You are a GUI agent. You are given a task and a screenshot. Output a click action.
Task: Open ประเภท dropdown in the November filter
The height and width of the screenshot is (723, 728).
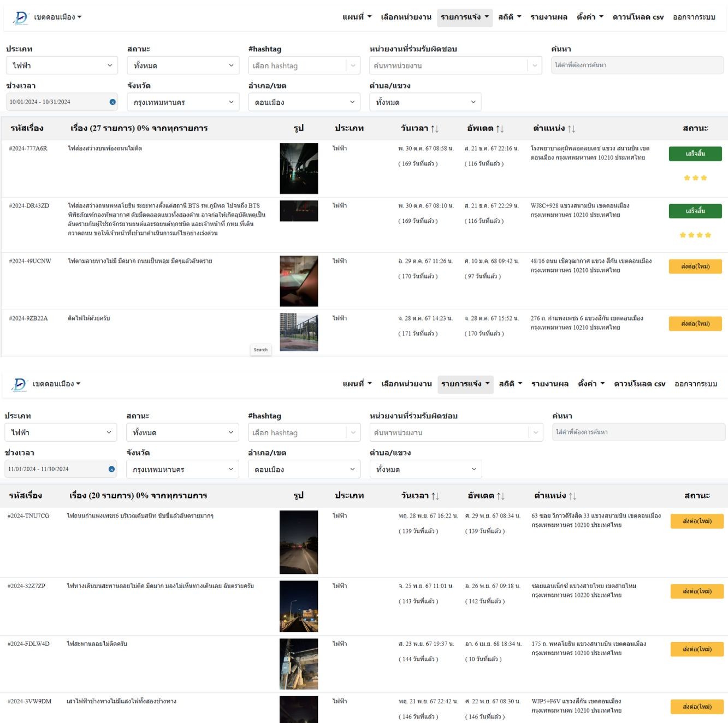(x=61, y=432)
